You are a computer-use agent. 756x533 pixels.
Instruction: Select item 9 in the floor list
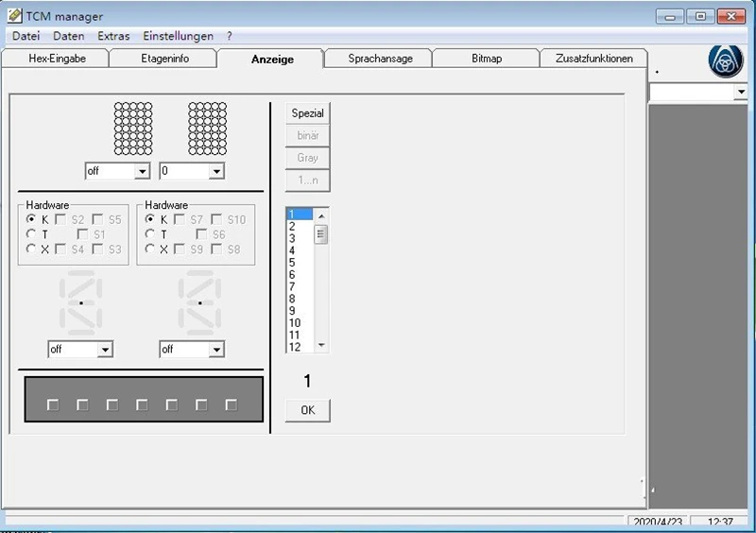[x=300, y=311]
